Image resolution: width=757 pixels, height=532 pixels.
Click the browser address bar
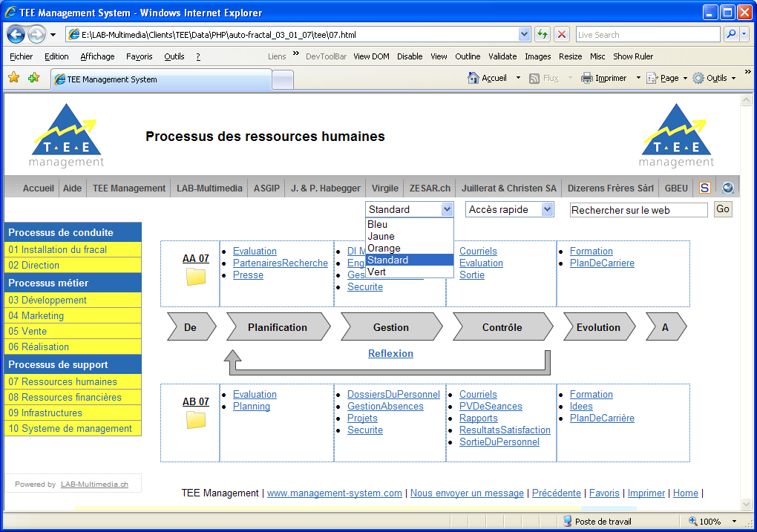(x=298, y=34)
